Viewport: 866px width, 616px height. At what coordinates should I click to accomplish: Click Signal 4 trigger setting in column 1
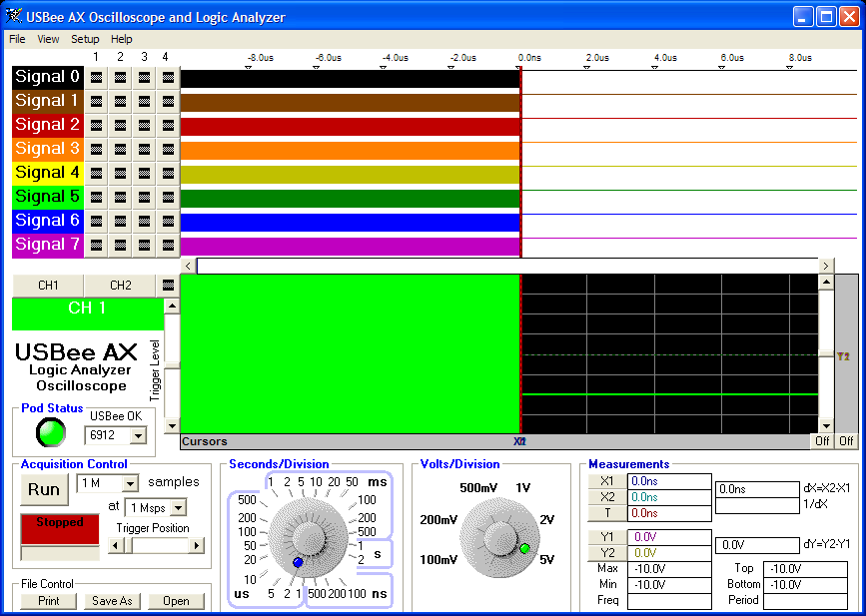[96, 174]
